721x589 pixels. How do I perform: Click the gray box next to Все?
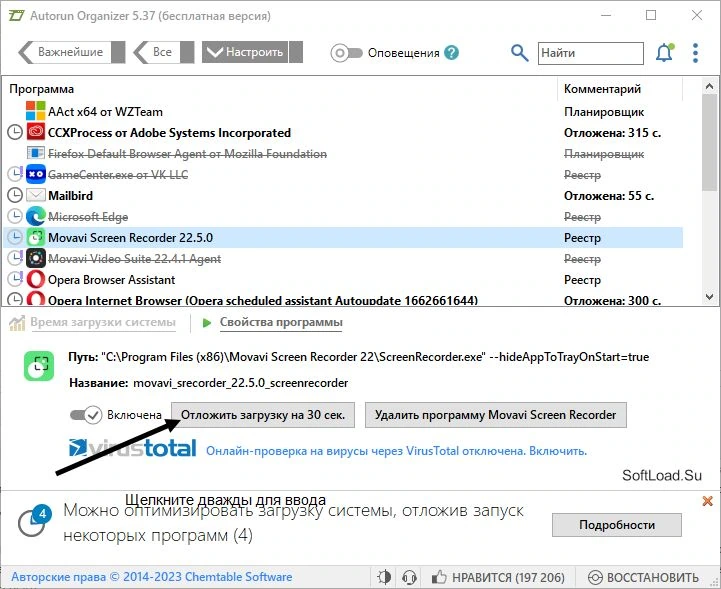(187, 52)
